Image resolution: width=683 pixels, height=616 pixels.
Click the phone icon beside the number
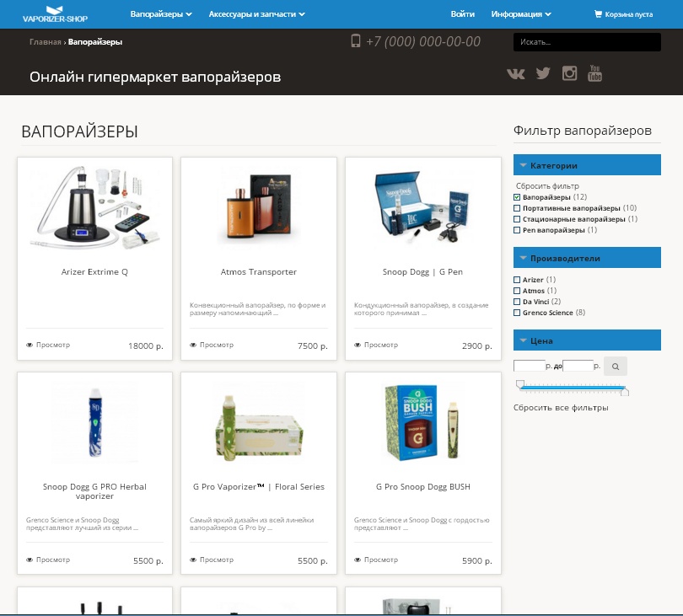click(x=356, y=41)
